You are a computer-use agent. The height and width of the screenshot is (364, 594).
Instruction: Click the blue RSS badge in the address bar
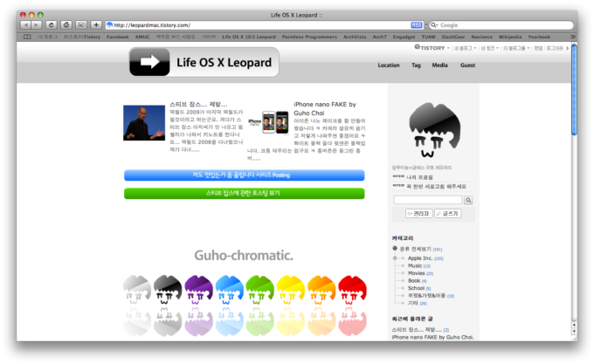point(417,25)
